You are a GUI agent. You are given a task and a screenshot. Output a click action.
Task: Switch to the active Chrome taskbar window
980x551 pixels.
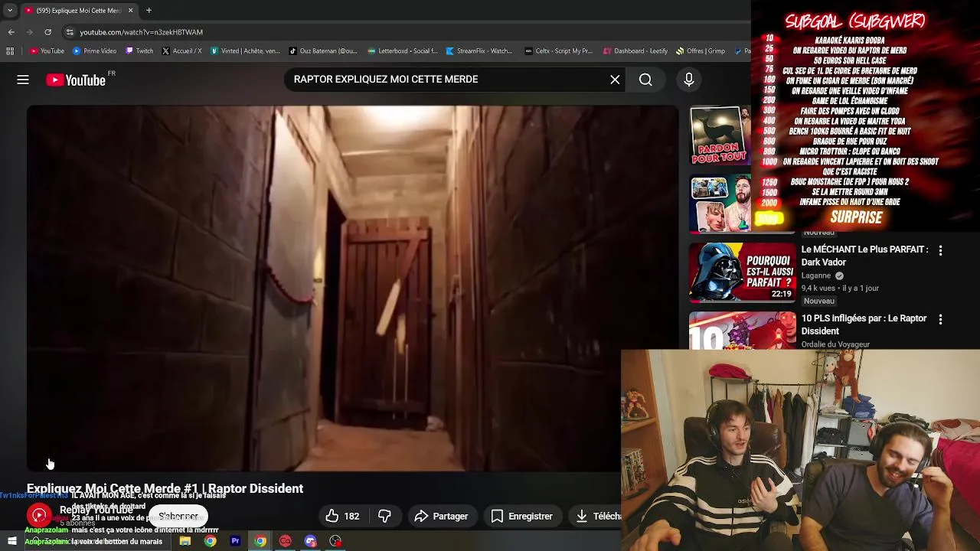tap(260, 541)
